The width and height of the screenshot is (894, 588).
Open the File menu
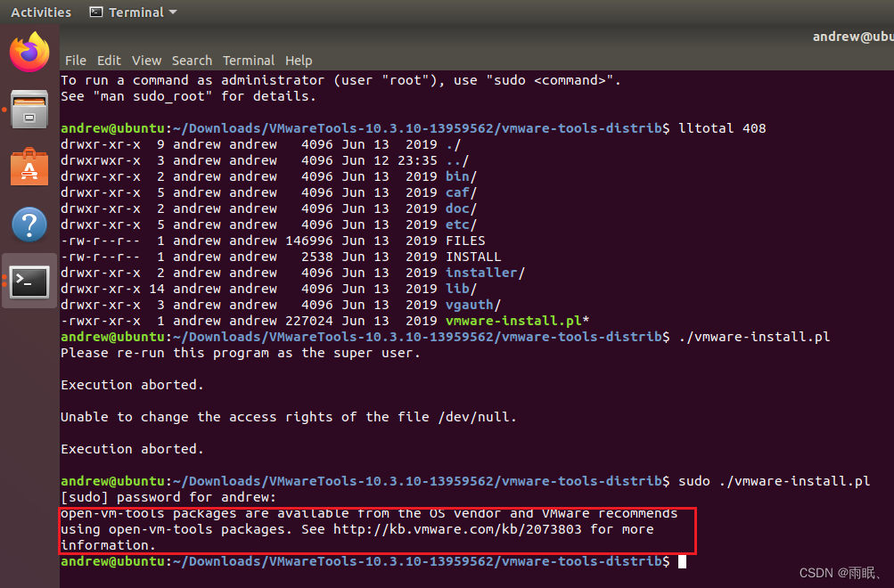(76, 61)
